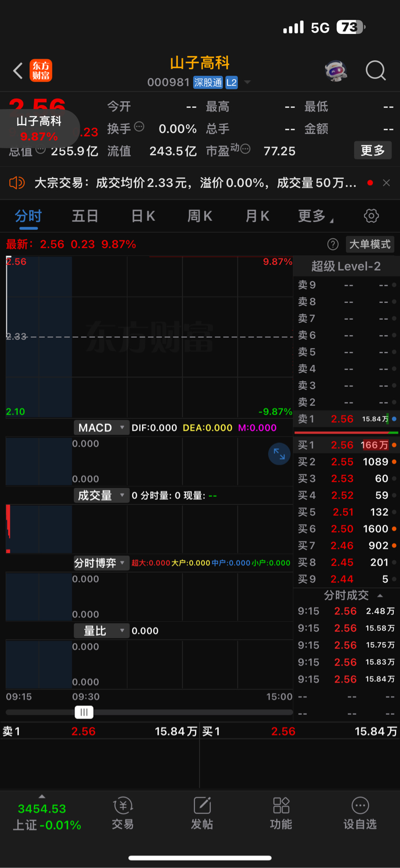Tap info icon beside 市盈动
Image resolution: width=400 pixels, height=868 pixels.
245,149
